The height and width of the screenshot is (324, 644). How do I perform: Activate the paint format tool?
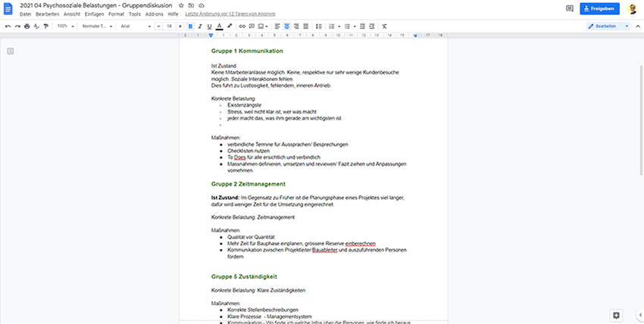point(46,26)
